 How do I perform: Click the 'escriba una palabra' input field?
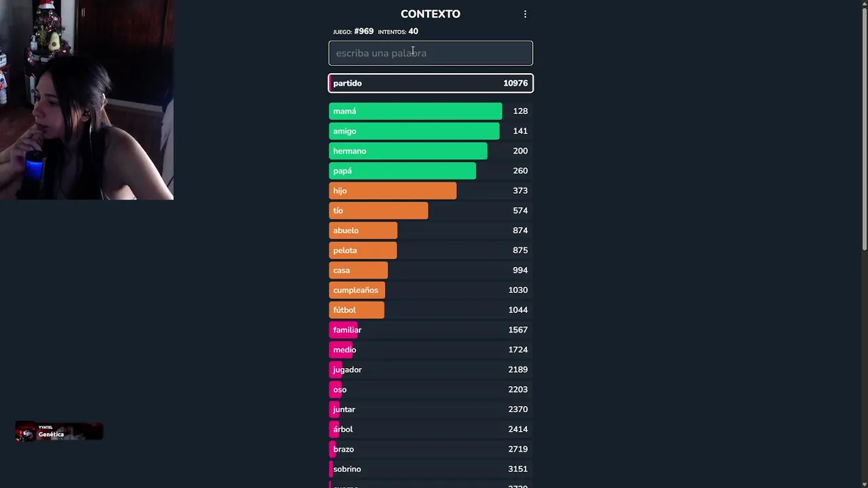pos(431,53)
